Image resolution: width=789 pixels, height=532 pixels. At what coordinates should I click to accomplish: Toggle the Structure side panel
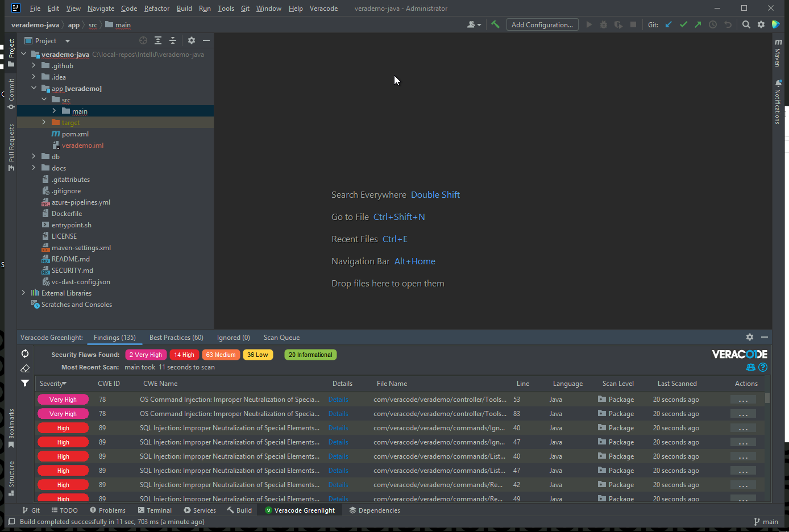click(x=11, y=479)
